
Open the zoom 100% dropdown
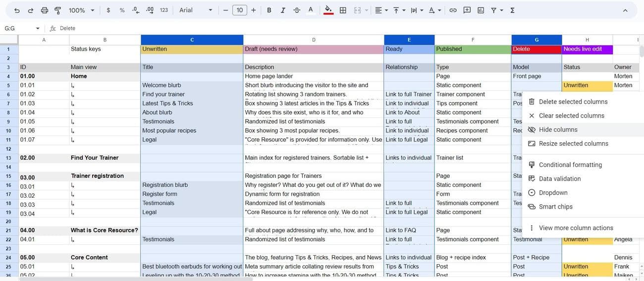tap(80, 10)
